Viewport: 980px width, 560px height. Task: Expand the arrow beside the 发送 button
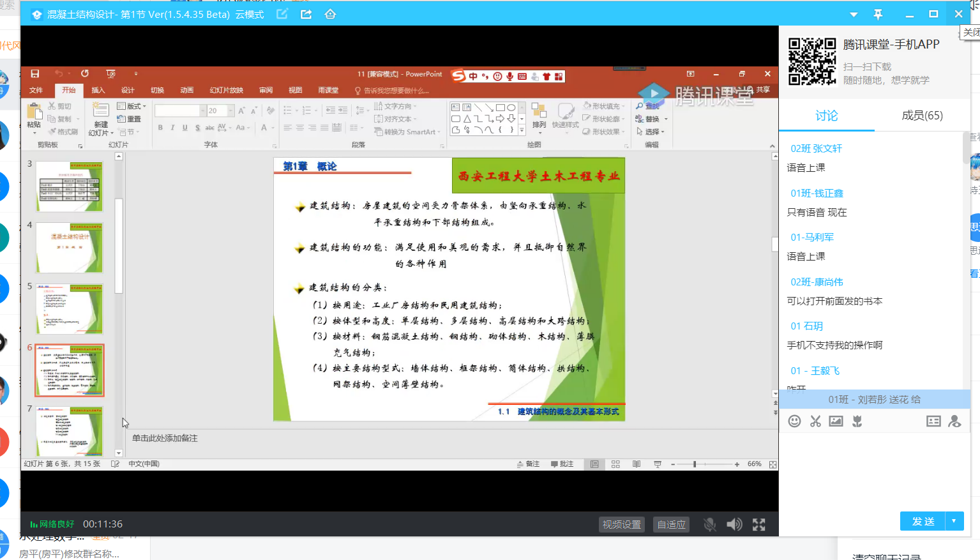tap(954, 521)
